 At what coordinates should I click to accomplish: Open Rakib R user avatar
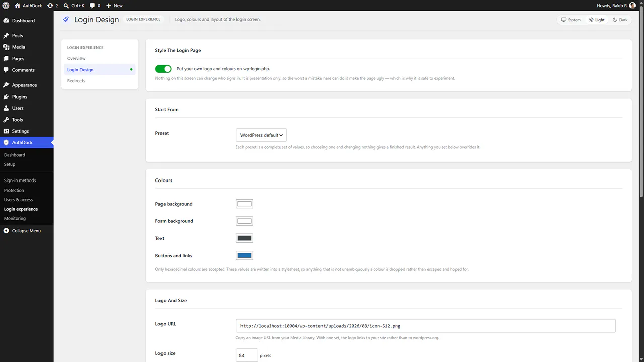(632, 6)
